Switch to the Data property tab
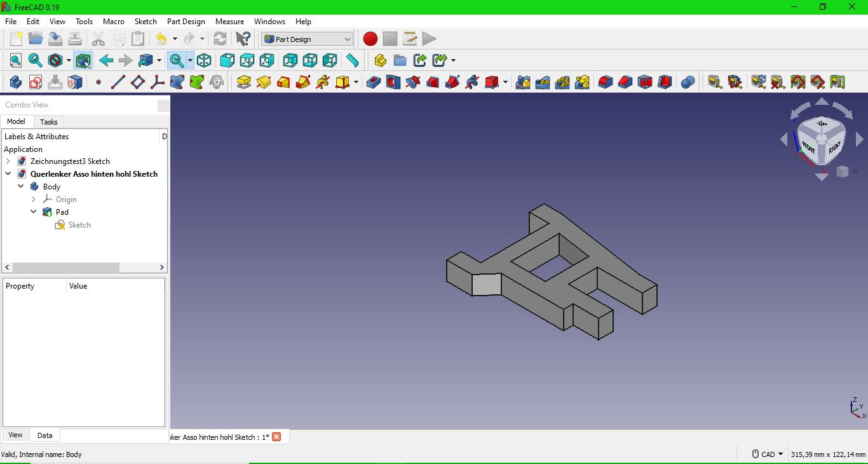Image resolution: width=868 pixels, height=464 pixels. click(44, 435)
